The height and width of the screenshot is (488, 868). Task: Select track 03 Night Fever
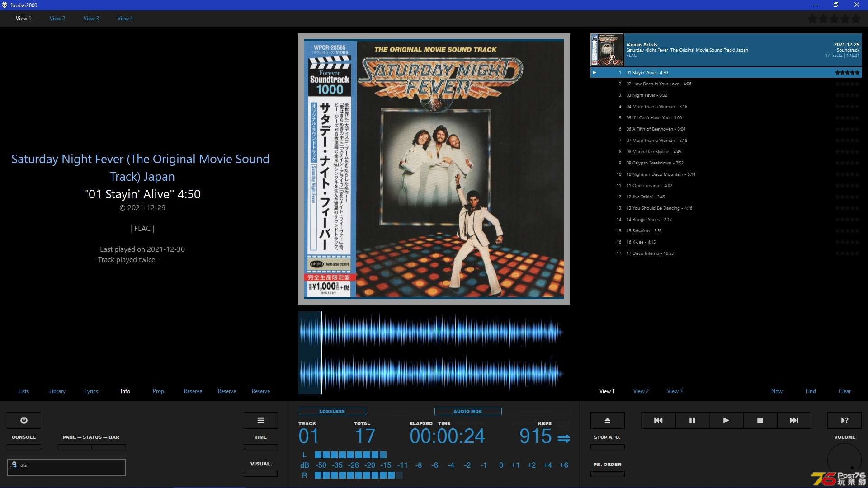click(726, 95)
